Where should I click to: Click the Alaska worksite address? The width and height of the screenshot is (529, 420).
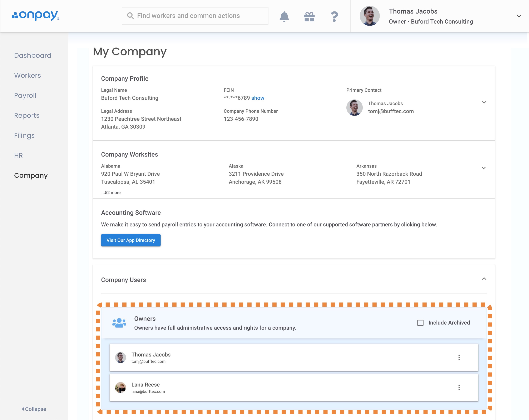(256, 178)
